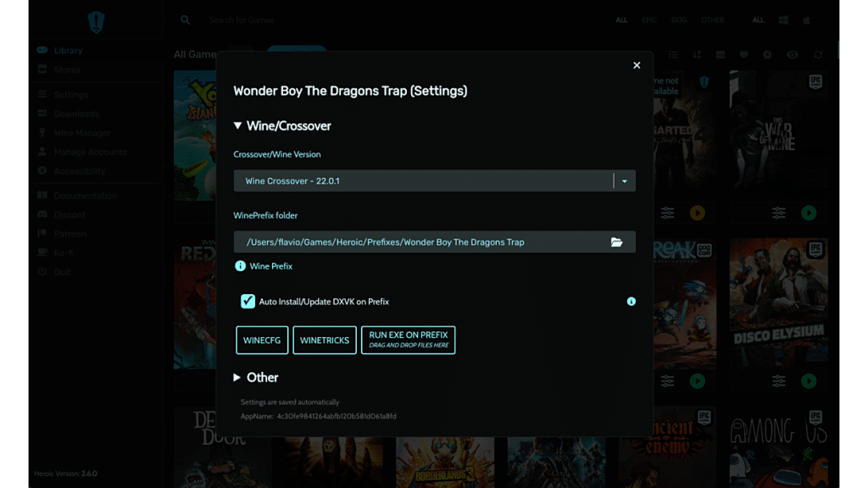This screenshot has height=488, width=868.
Task: Play This War of Mine
Action: [809, 213]
